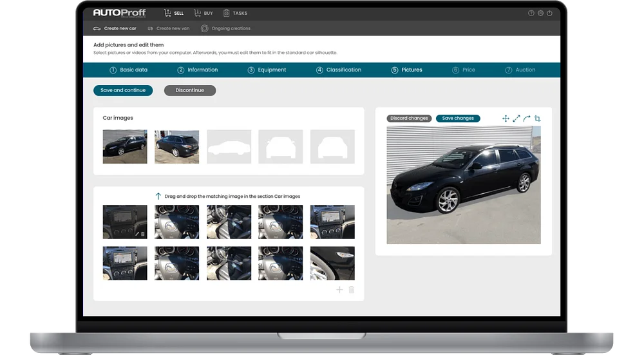The height and width of the screenshot is (355, 644).
Task: Open the SELL menu
Action: pyautogui.click(x=174, y=13)
